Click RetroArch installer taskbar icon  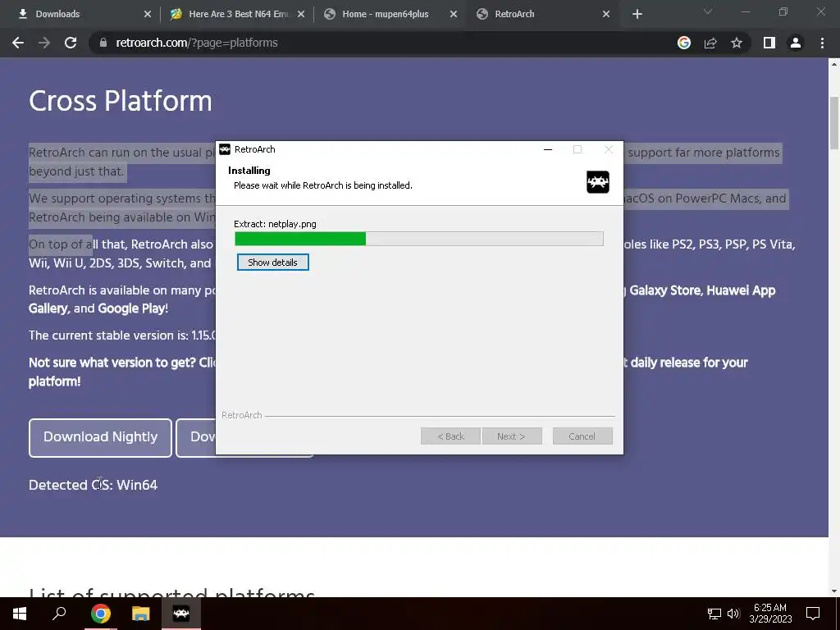click(181, 614)
